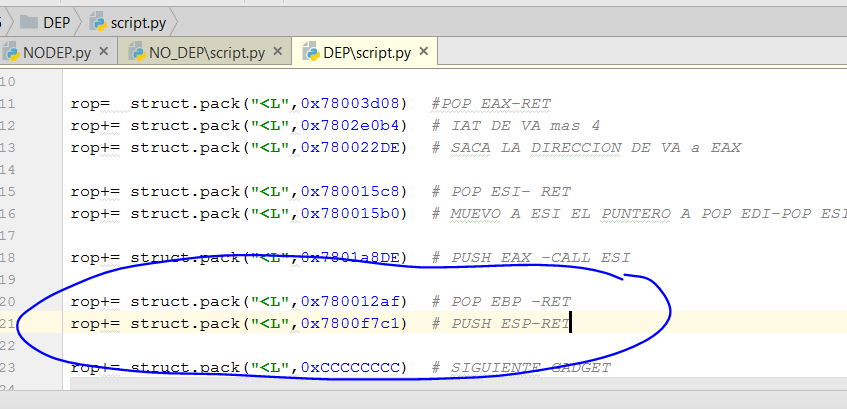This screenshot has width=847, height=409.
Task: Click the Python file icon beside script.py breadcrumb
Action: pos(99,22)
